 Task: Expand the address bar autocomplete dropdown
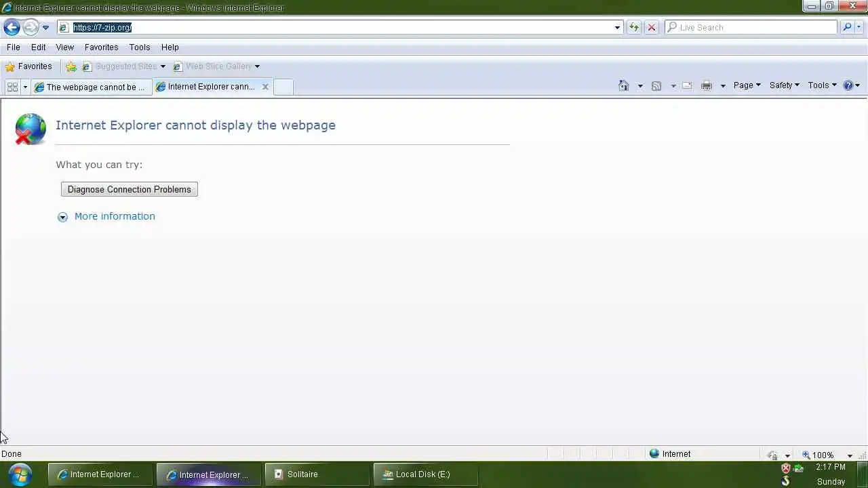pos(617,28)
